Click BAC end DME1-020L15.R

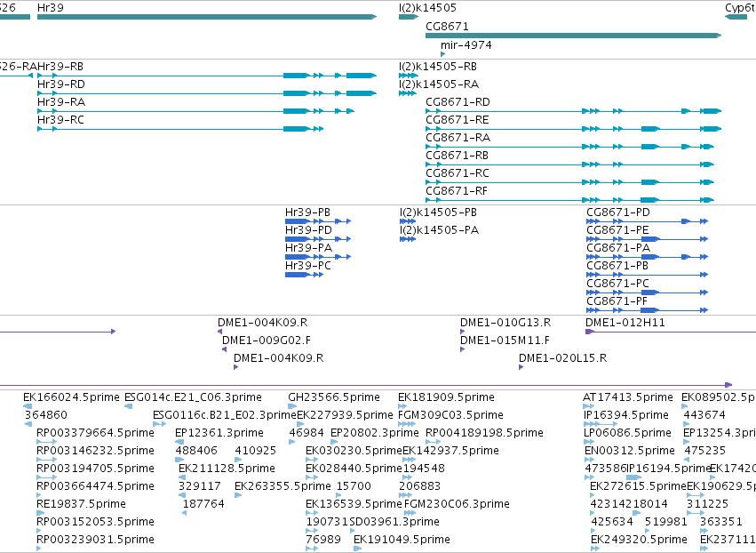(x=562, y=358)
